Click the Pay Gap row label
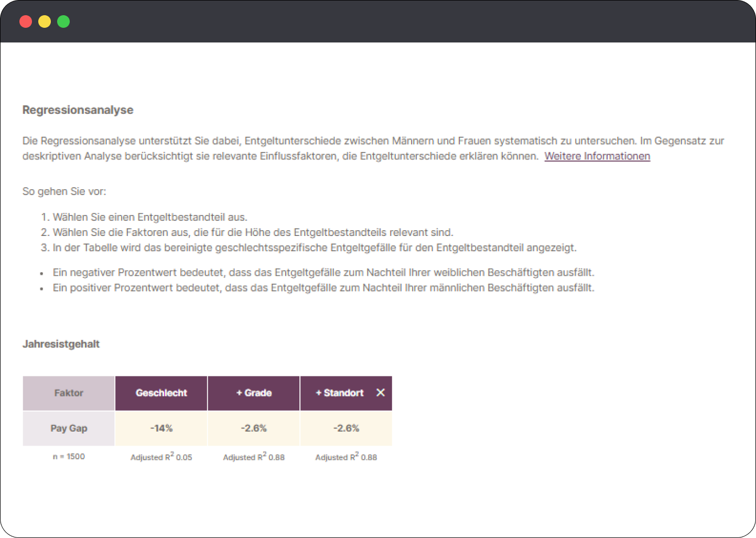This screenshot has width=756, height=538. click(69, 428)
